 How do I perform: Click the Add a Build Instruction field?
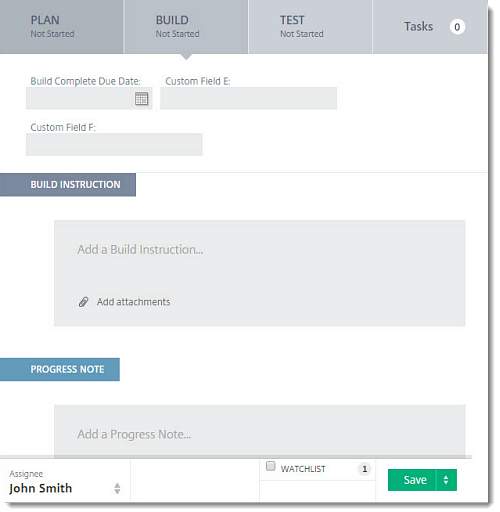coord(260,257)
